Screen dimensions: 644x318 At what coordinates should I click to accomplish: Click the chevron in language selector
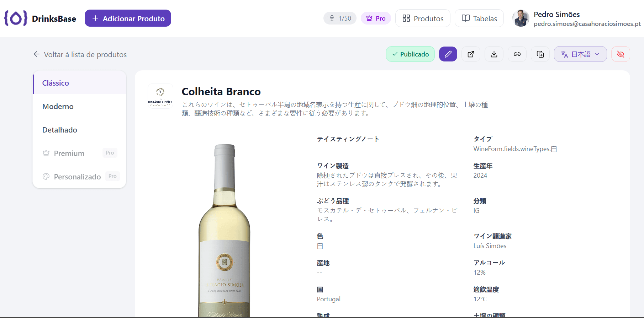pyautogui.click(x=597, y=54)
